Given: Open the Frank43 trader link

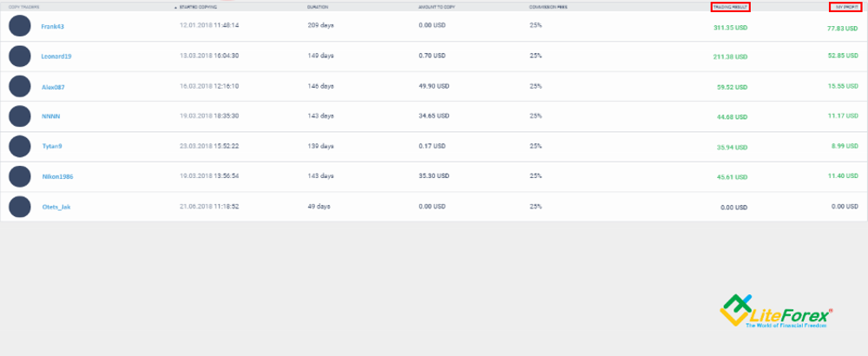Looking at the screenshot, I should 53,26.
